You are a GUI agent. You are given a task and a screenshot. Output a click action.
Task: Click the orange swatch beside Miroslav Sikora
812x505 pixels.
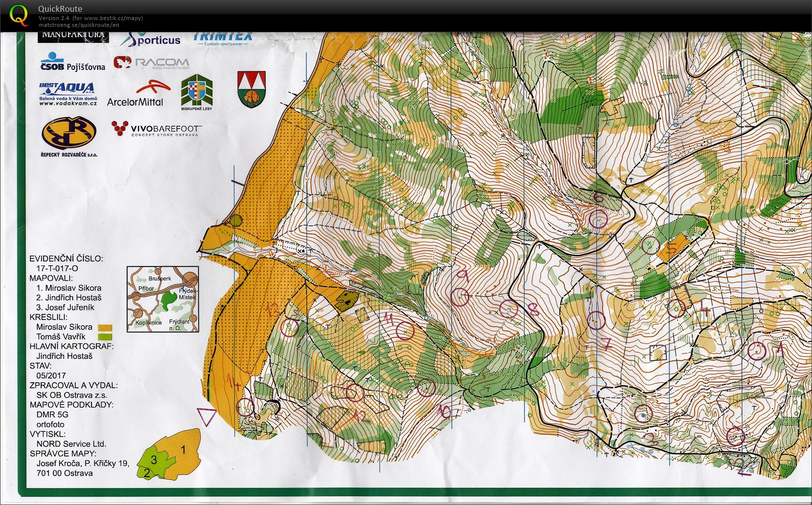[x=105, y=328]
